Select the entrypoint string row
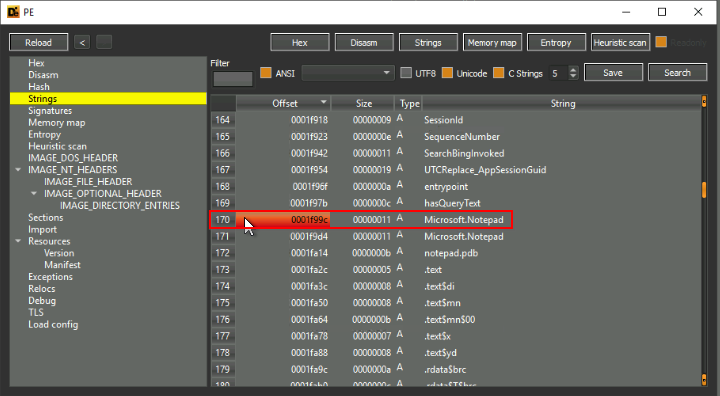Image resolution: width=720 pixels, height=396 pixels. (456, 187)
